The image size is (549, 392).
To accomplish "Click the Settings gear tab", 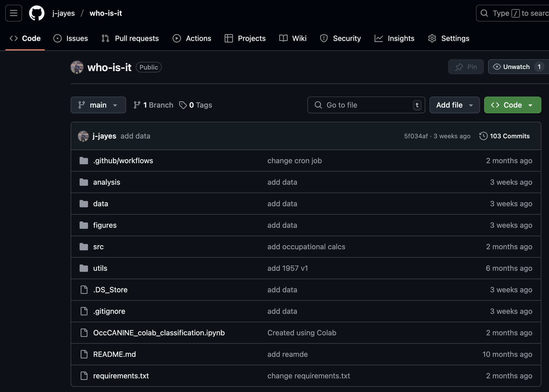I will (449, 38).
